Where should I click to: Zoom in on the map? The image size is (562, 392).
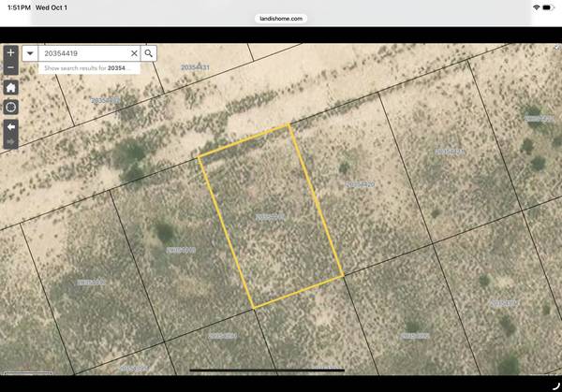click(10, 53)
